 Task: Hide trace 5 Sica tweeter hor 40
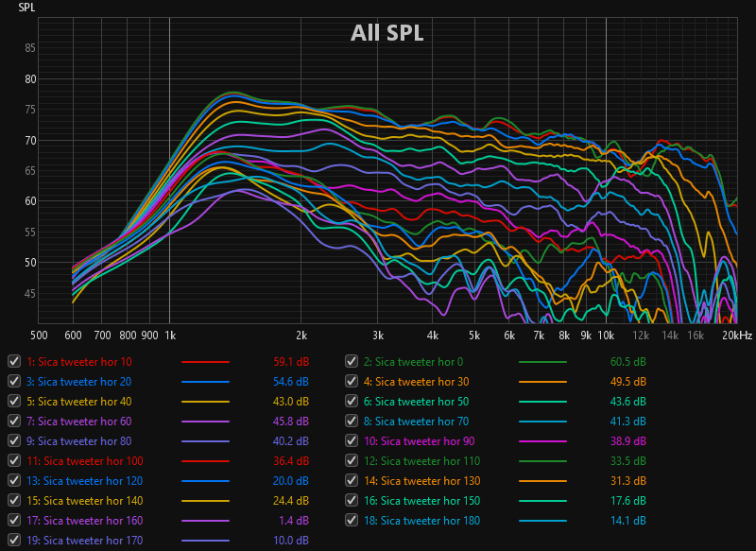click(x=14, y=401)
